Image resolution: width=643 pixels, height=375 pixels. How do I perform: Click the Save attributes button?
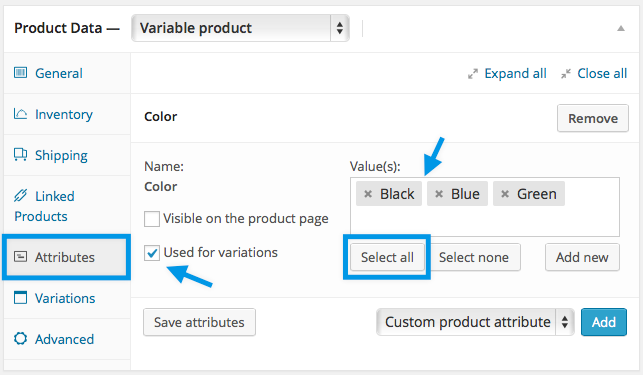coord(199,322)
